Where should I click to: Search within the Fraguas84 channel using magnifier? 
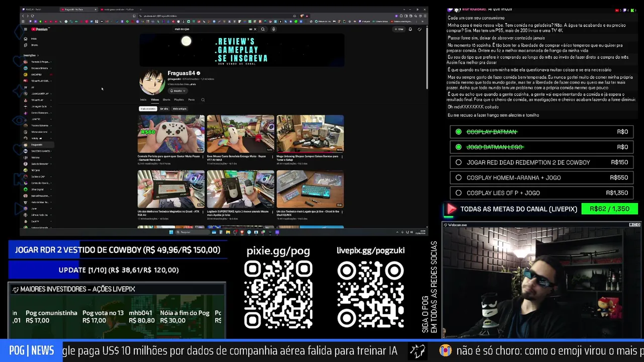click(x=203, y=100)
